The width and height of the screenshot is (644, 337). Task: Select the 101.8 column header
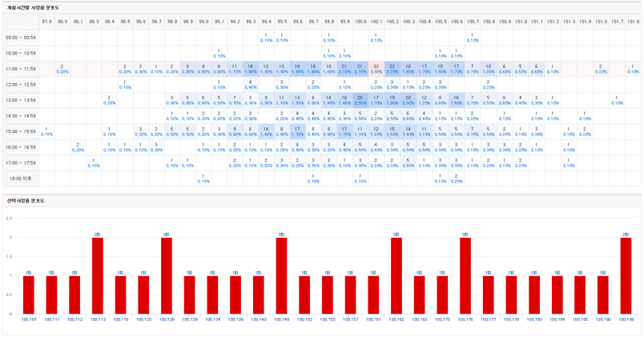(633, 22)
